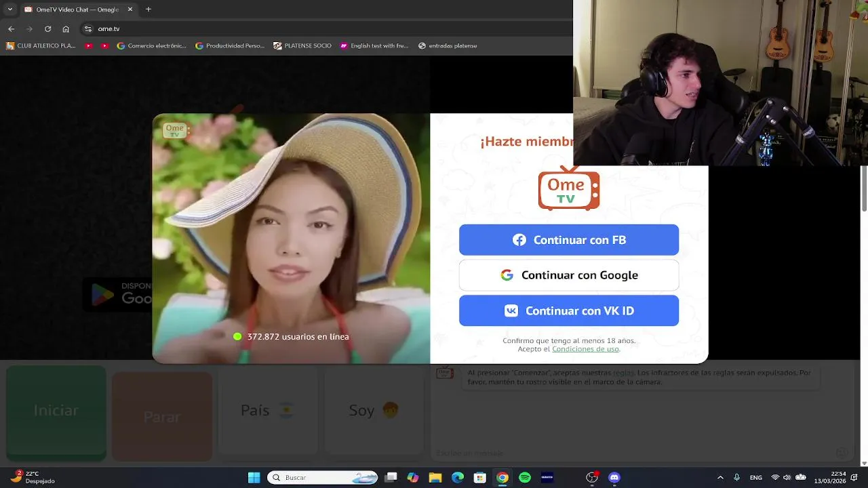Open the País country selector
868x488 pixels.
coord(268,411)
